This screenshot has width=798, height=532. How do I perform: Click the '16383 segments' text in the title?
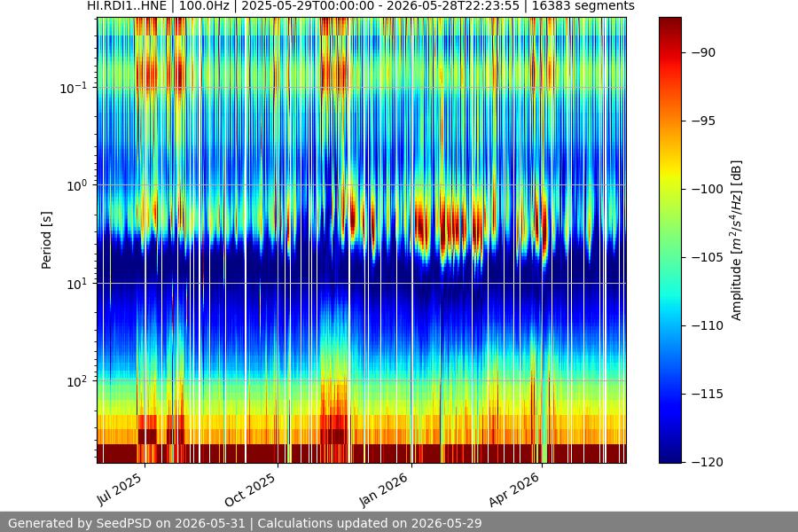583,5
